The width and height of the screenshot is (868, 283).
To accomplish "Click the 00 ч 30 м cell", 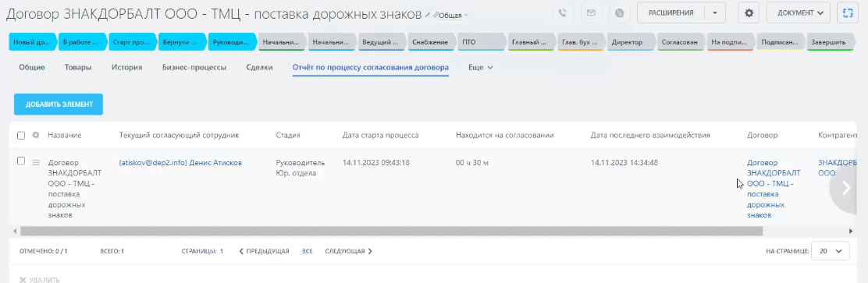I will pos(472,162).
